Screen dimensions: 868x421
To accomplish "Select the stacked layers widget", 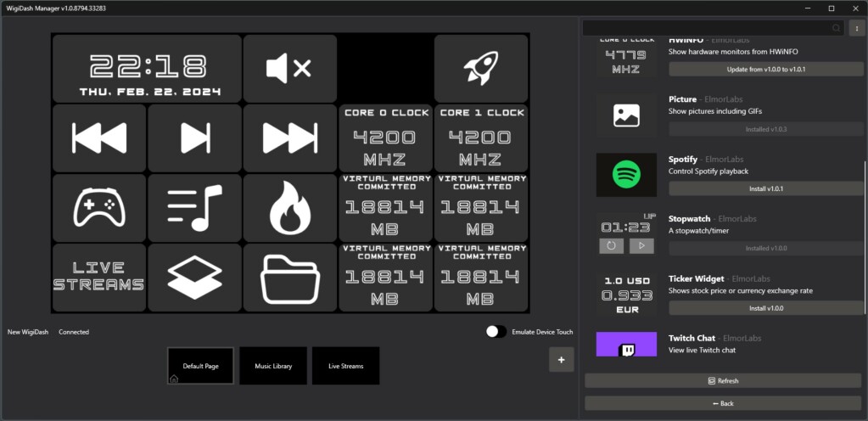I will 195,278.
